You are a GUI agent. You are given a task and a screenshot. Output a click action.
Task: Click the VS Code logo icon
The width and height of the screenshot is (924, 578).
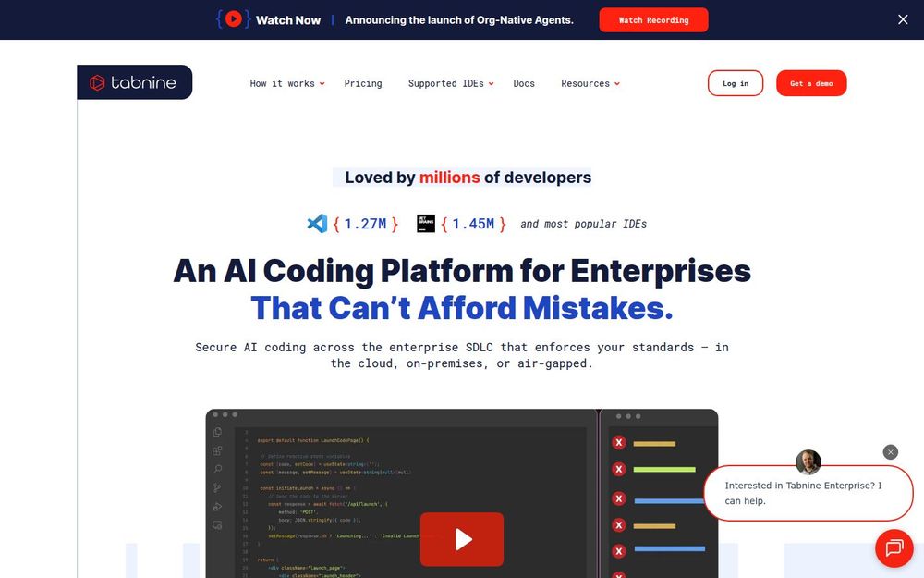coord(317,224)
